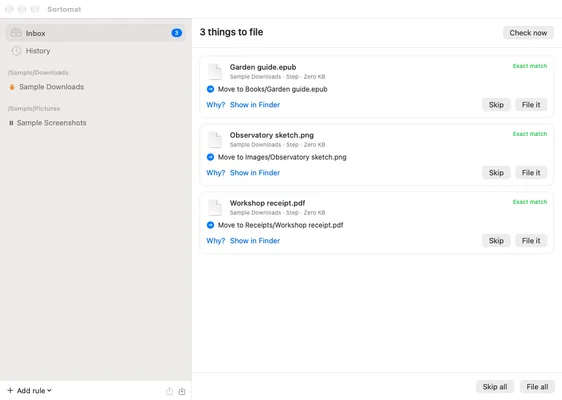Click the blue Inbox count badge
The height and width of the screenshot is (400, 562).
(x=176, y=33)
